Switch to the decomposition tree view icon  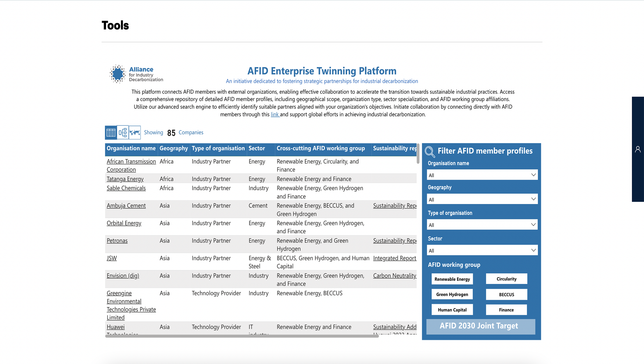coord(123,133)
